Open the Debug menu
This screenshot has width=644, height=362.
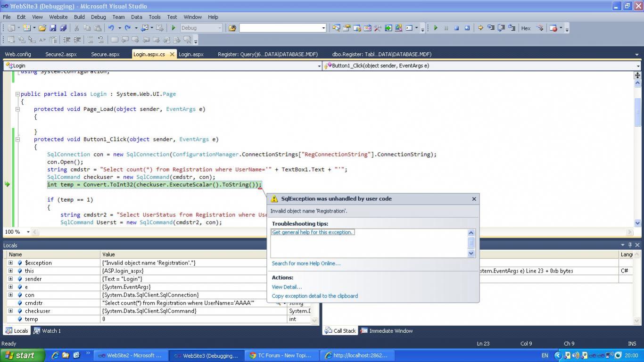click(x=98, y=17)
